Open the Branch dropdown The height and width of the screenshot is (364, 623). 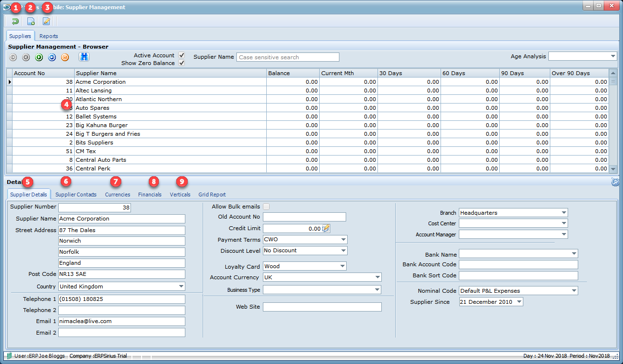[x=564, y=213]
